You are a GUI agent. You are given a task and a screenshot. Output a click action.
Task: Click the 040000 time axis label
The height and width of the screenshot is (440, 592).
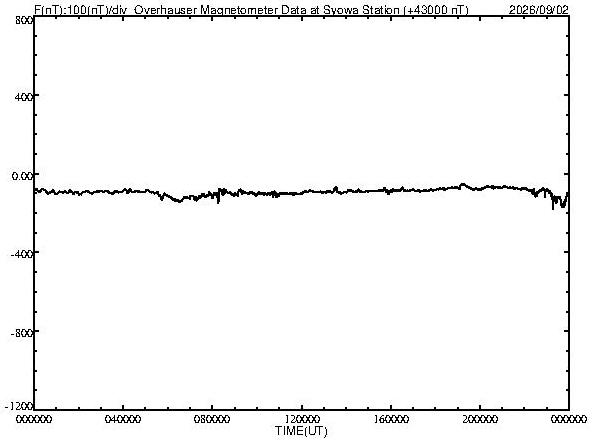click(x=123, y=419)
